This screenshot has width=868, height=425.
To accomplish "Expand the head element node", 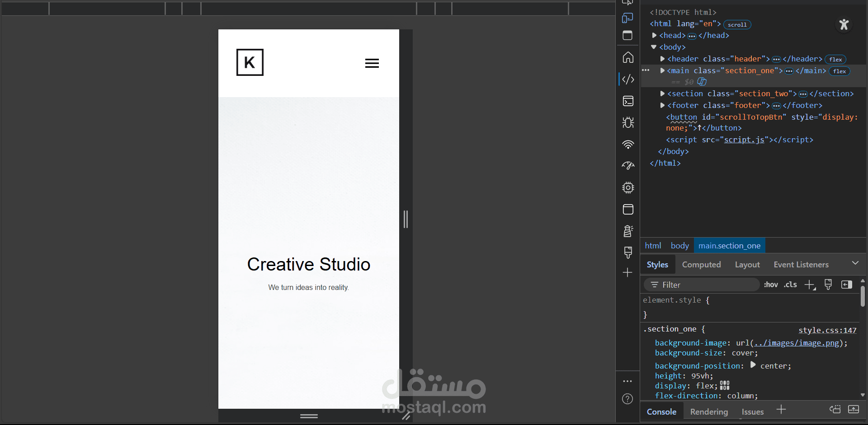I will (x=654, y=35).
